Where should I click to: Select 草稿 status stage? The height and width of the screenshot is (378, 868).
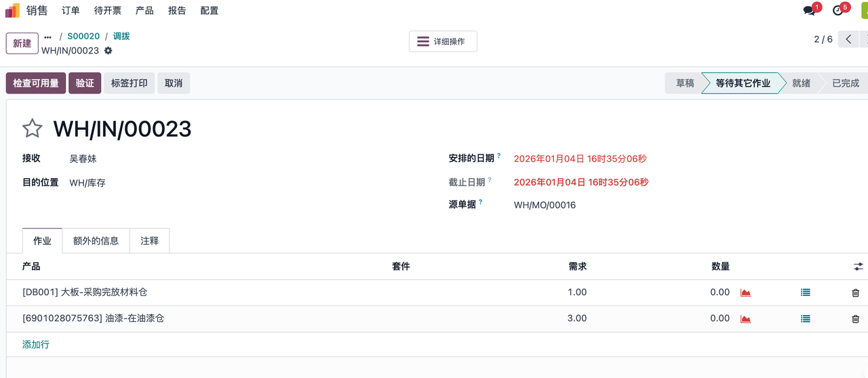[x=685, y=83]
